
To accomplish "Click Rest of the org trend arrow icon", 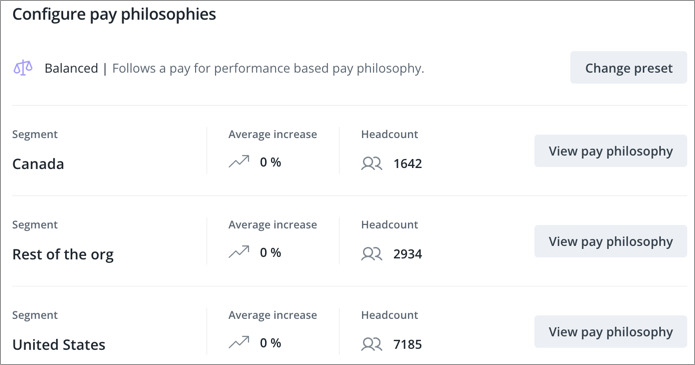I will coord(239,252).
